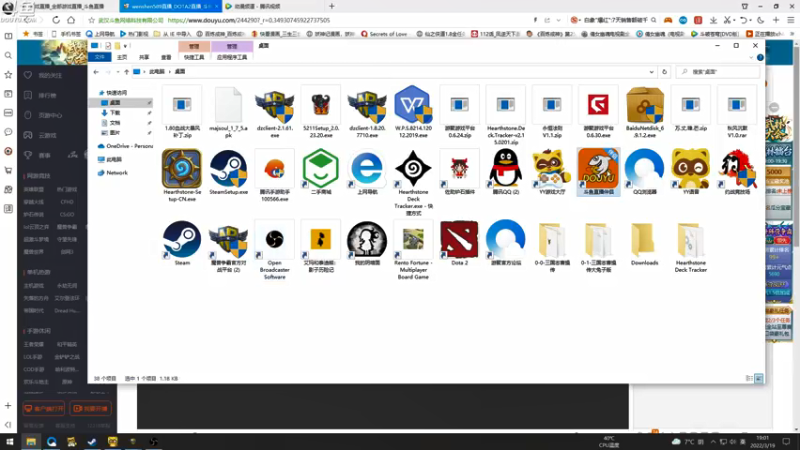Select the blue e browser shortcut icon
Screen dimensions: 800x450
[x=367, y=169]
